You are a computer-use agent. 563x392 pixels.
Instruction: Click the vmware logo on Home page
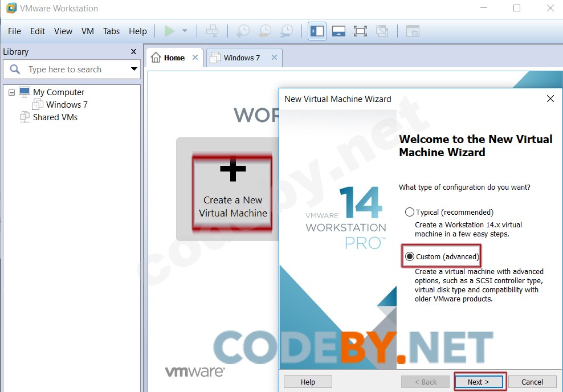tap(195, 372)
